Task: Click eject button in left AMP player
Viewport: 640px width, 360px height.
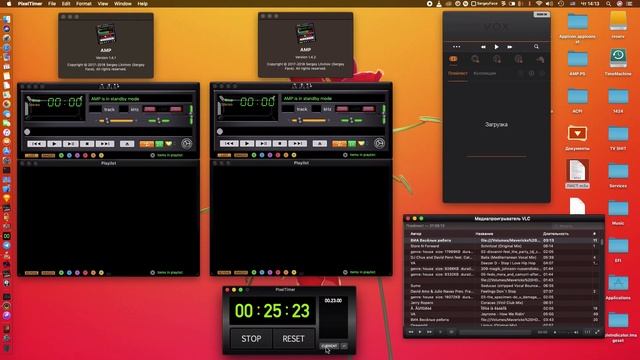Action: [127, 144]
